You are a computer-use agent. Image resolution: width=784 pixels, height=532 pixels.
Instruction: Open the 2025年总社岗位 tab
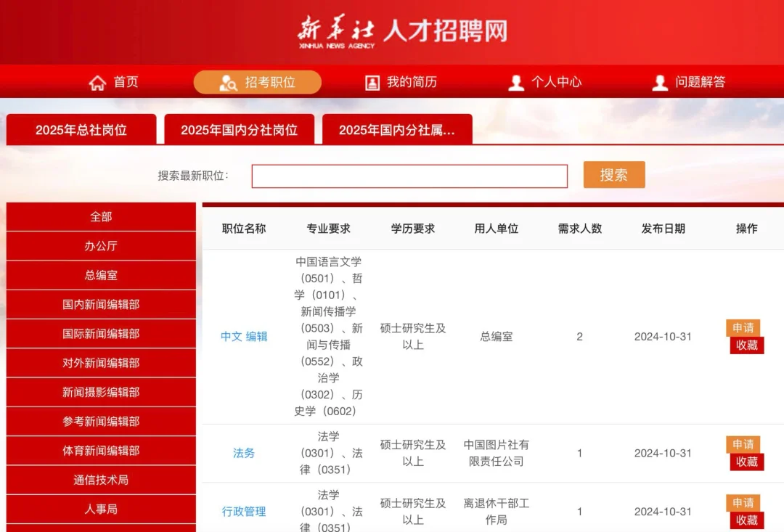click(81, 129)
